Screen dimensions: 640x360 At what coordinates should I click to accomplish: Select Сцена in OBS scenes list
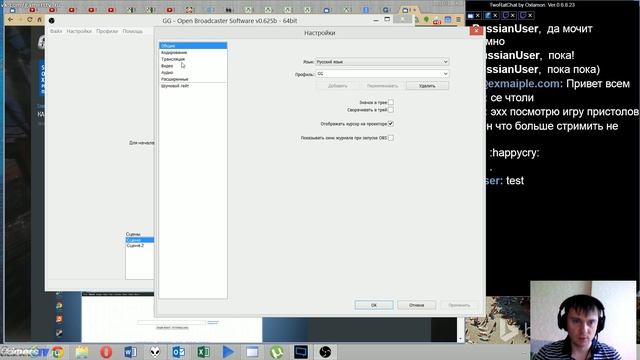tap(140, 240)
